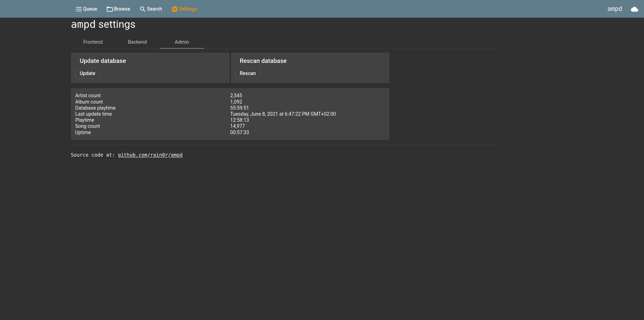Click the 'Uptime' label
This screenshot has width=644, height=320.
[83, 132]
